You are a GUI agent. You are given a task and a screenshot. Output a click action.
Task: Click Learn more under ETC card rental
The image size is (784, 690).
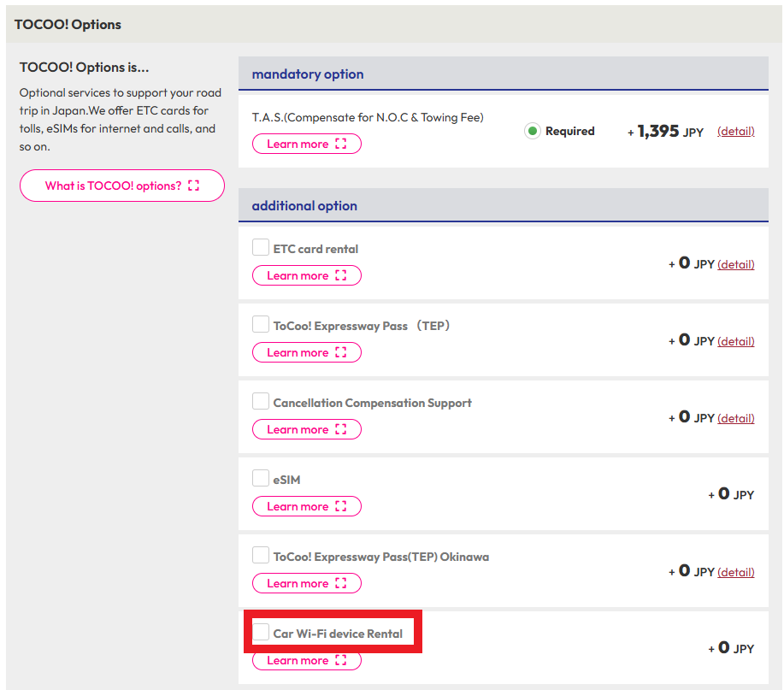[x=306, y=275]
